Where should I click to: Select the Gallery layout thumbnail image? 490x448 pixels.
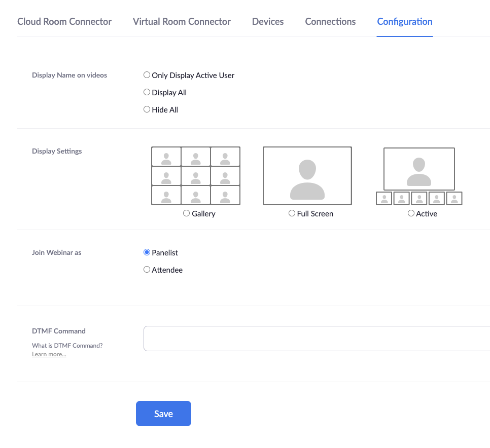coord(196,176)
